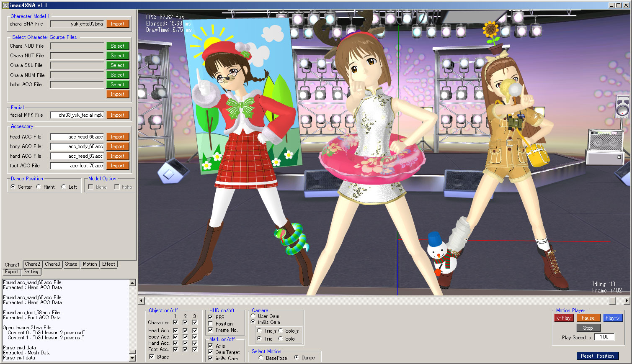Image resolution: width=632 pixels, height=364 pixels.
Task: Click the facial MPK File field
Action: [77, 115]
